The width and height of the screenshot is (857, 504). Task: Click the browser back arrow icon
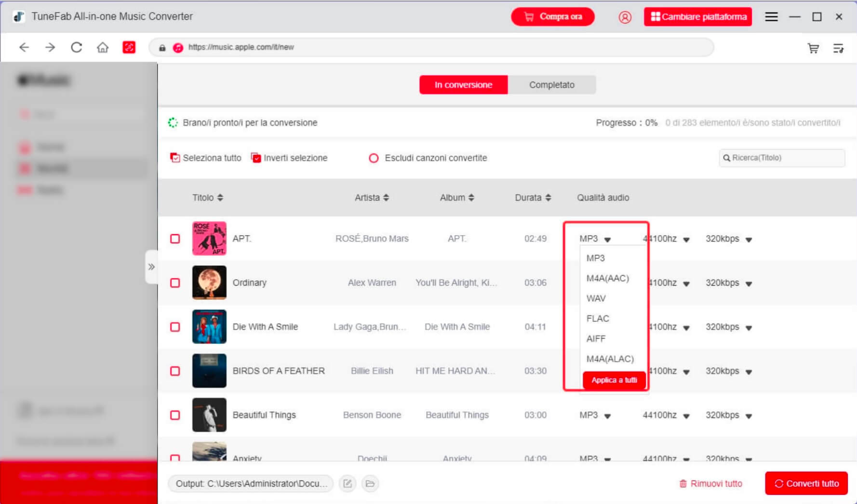pos(24,47)
